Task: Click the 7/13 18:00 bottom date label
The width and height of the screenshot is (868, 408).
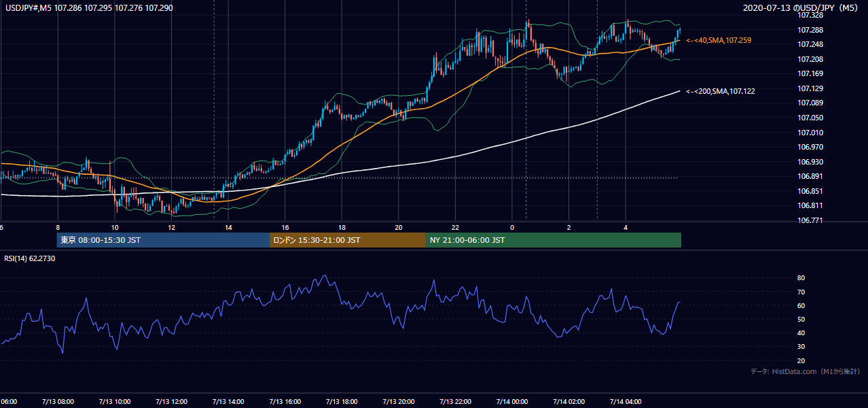Action: point(342,401)
